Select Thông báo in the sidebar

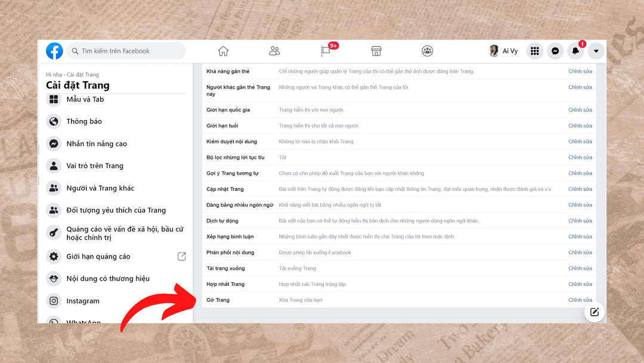pos(84,122)
